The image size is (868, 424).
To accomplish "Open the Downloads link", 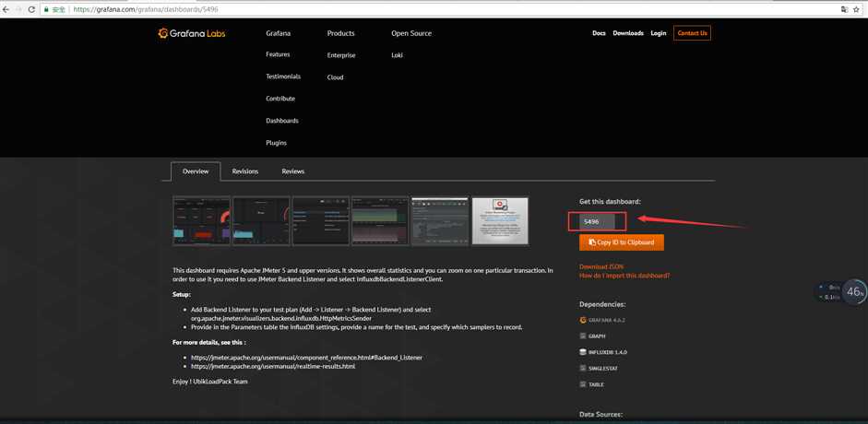I will (x=628, y=33).
